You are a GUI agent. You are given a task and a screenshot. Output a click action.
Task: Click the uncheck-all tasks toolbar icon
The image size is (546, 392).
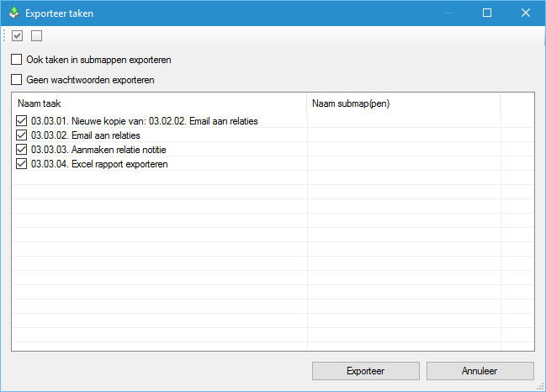point(36,35)
